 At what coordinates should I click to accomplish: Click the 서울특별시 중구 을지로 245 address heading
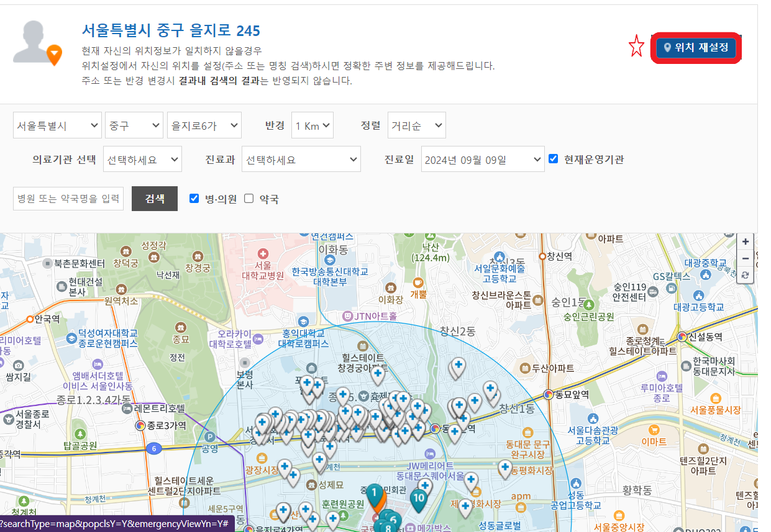(171, 30)
